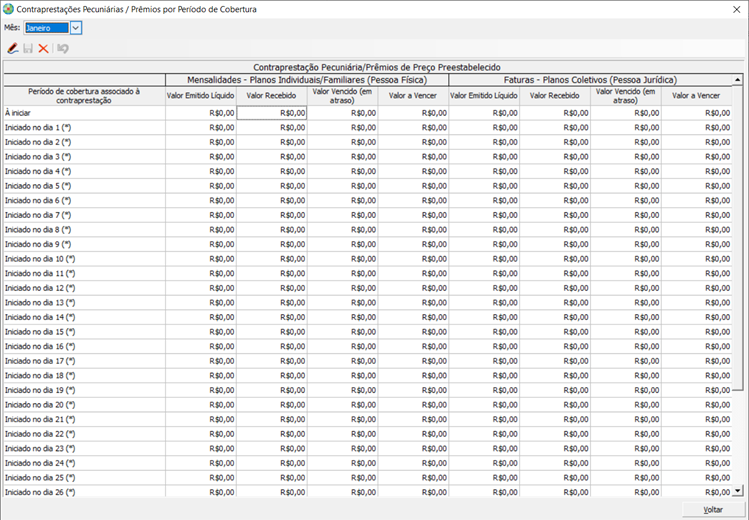Click the Faturas - Planos Coletivos header
The image size is (749, 520).
tap(589, 79)
